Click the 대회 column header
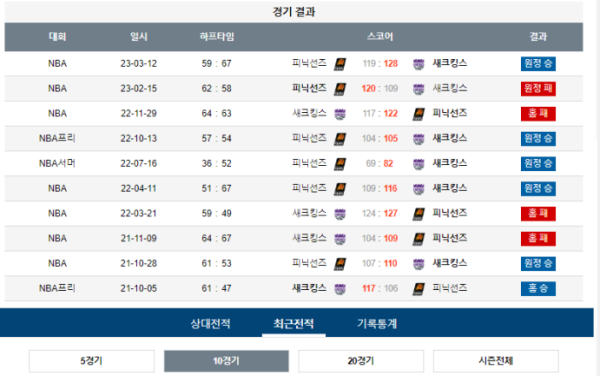 [x=57, y=37]
